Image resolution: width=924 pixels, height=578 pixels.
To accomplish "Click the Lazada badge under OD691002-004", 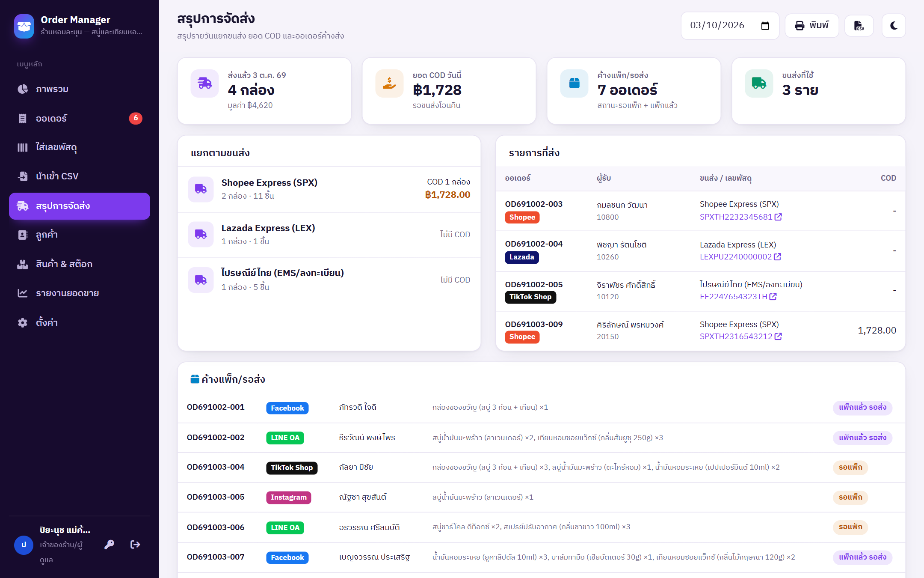I will coord(521,257).
